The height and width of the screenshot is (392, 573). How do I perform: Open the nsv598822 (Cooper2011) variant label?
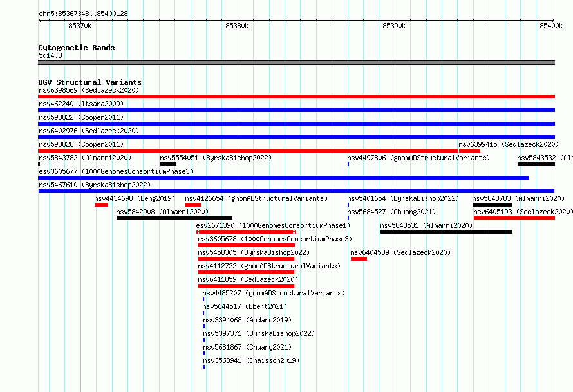point(81,117)
